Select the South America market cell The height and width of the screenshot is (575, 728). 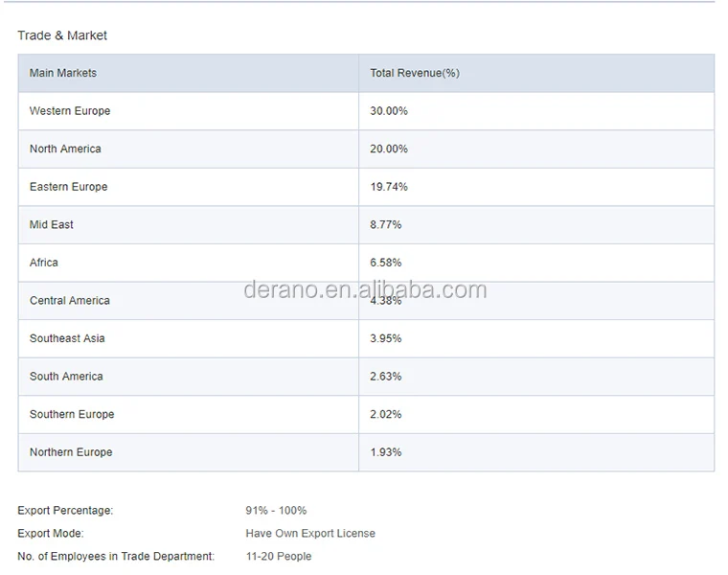tap(66, 377)
